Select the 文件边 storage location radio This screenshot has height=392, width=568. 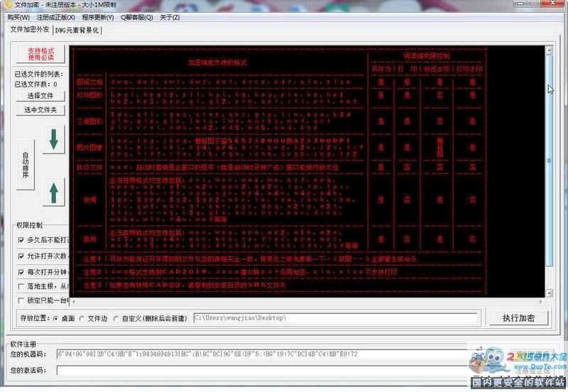(82, 318)
